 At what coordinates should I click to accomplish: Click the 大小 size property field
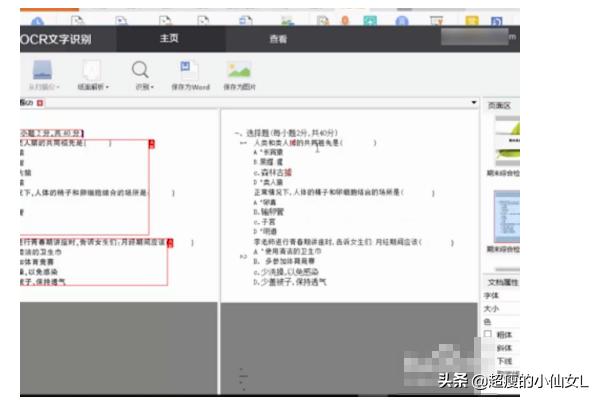coord(501,309)
